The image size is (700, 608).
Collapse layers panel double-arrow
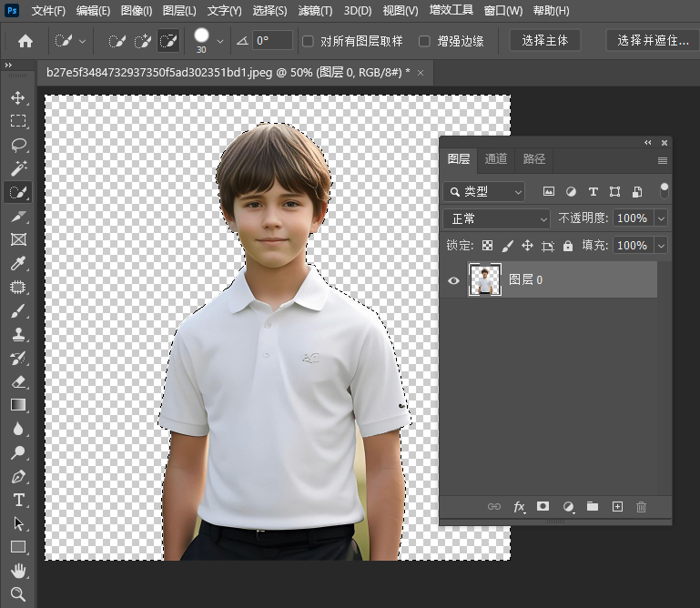tap(648, 143)
